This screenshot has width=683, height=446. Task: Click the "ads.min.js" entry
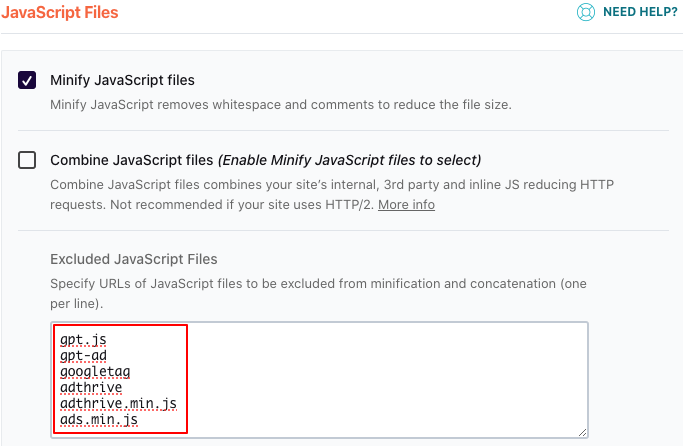(99, 420)
